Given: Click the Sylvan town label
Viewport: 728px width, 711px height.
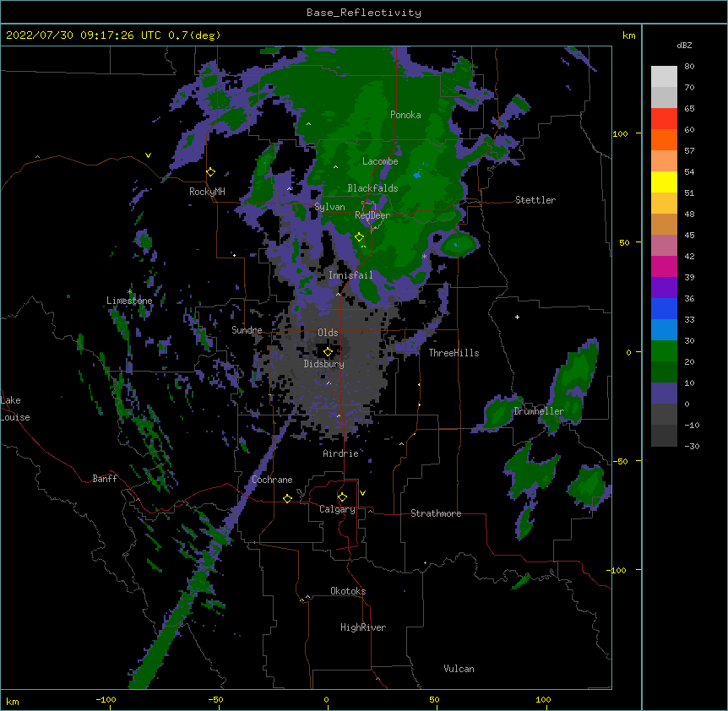Looking at the screenshot, I should [x=329, y=207].
